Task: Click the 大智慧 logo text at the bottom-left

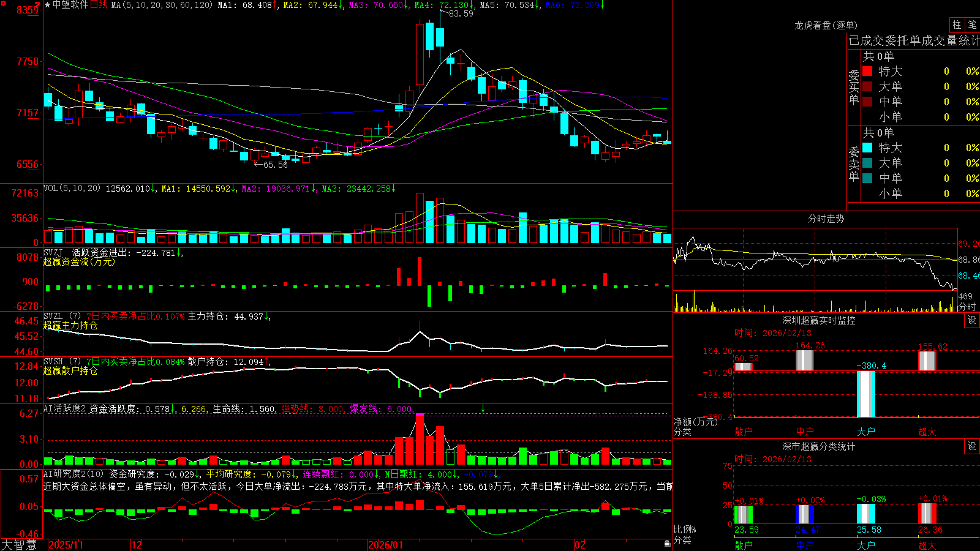Action: click(19, 545)
